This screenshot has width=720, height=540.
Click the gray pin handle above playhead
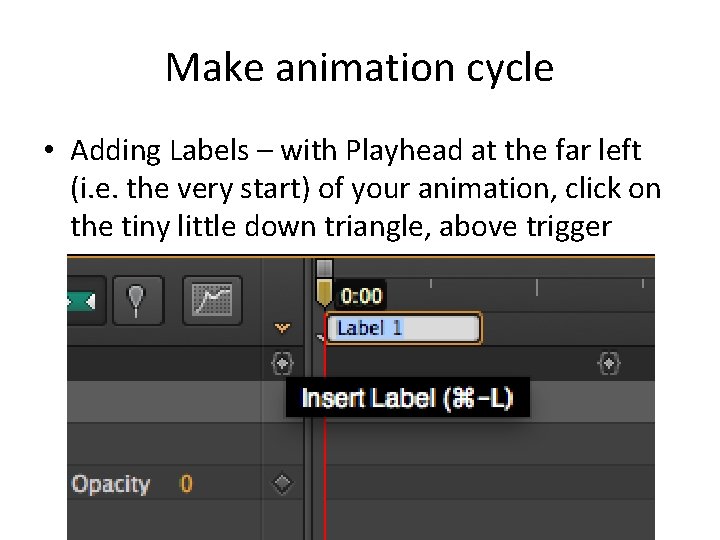coord(324,268)
